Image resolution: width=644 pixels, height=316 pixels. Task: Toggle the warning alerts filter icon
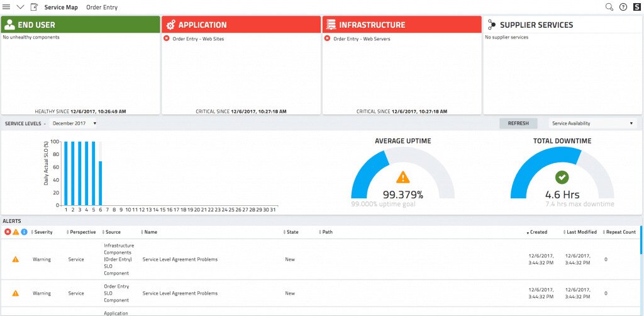[x=16, y=232]
